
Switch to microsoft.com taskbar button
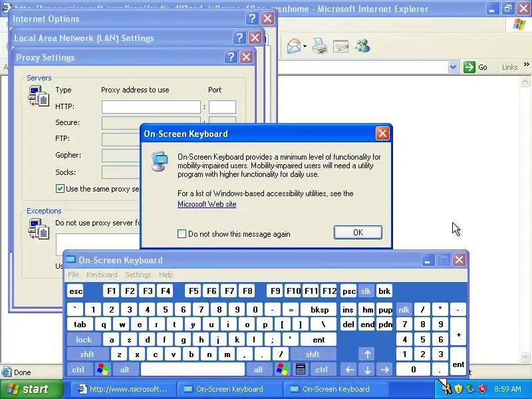123,389
